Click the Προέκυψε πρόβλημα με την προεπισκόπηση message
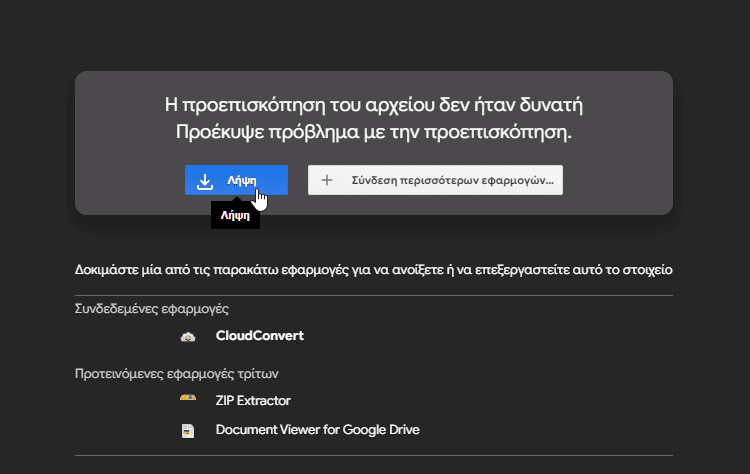The image size is (750, 474). click(x=374, y=132)
